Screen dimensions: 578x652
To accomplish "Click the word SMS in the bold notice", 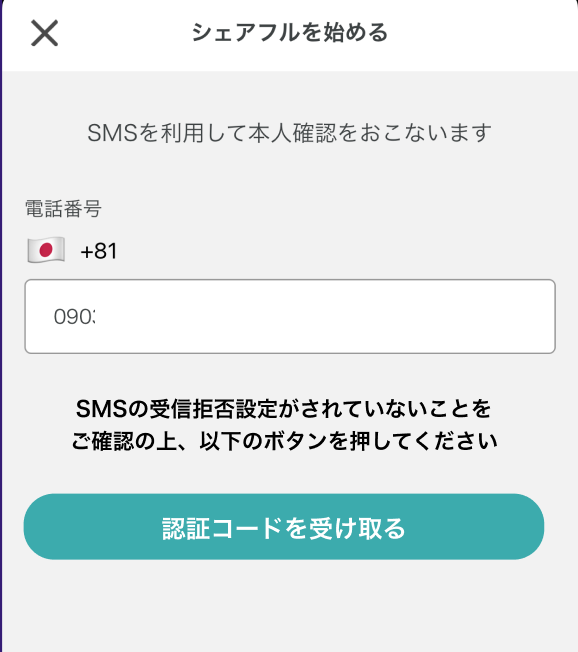I will pyautogui.click(x=101, y=409).
